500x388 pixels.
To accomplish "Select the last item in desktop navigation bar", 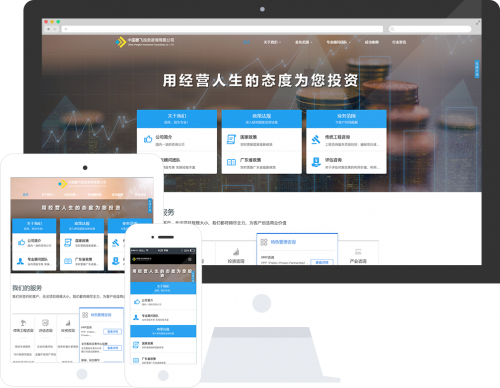I will 399,42.
